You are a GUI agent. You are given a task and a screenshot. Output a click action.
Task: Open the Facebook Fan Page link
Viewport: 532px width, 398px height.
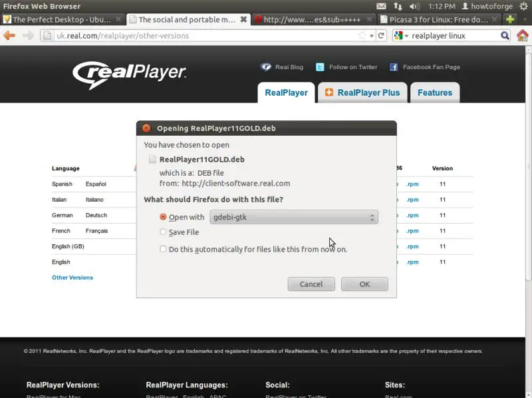click(432, 67)
